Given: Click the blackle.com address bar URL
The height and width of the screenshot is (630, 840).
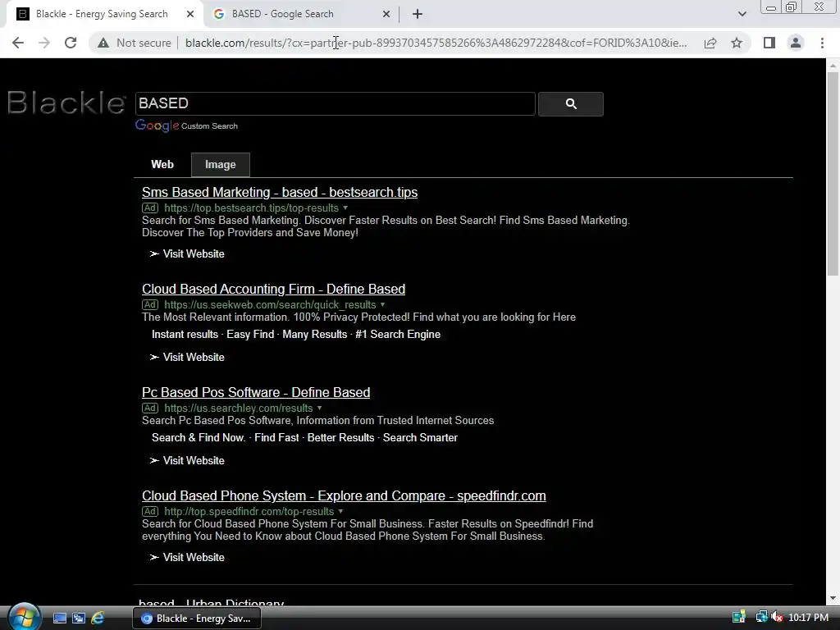Looking at the screenshot, I should coord(436,43).
